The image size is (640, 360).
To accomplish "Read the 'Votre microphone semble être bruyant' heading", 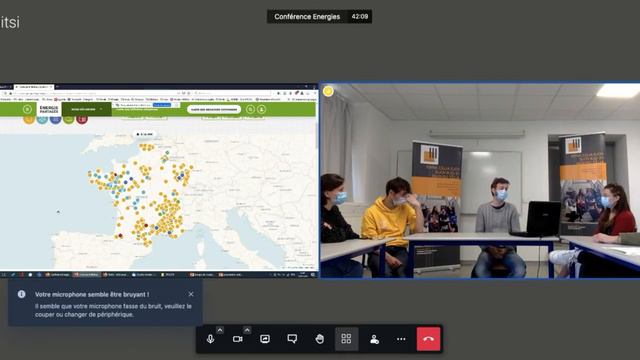I will [92, 294].
